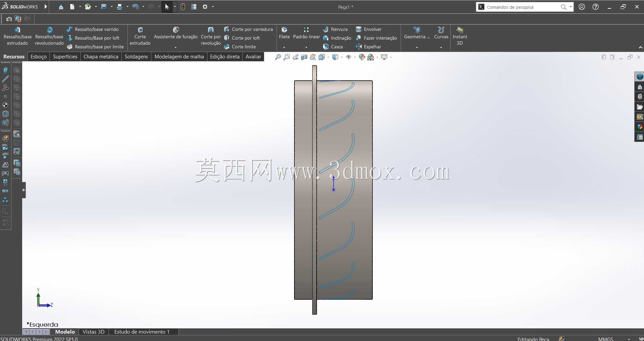Viewport: 644px width, 341px height.
Task: Open the Undo dropdown arrow
Action: 143,7
